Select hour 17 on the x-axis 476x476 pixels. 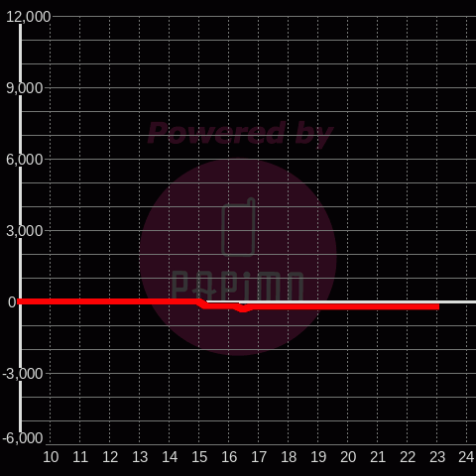pos(259,457)
